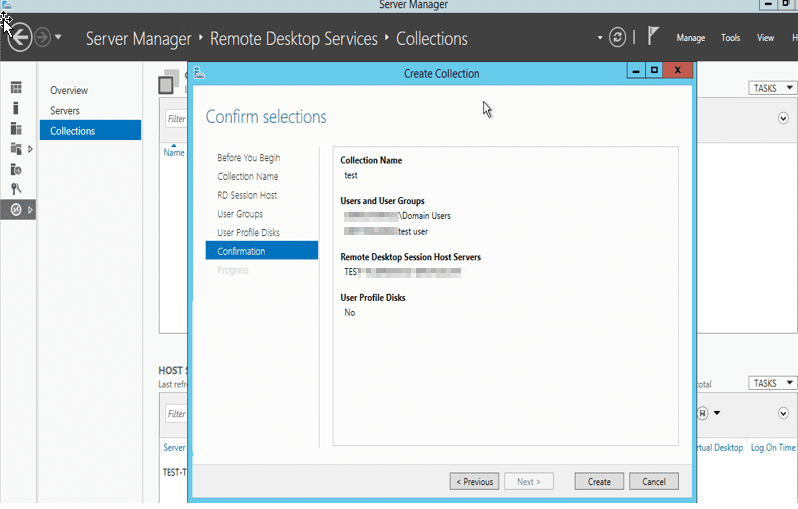Image resolution: width=798 pixels, height=509 pixels.
Task: Select the Remote Desktop Services sidebar icon
Action: coord(16,209)
